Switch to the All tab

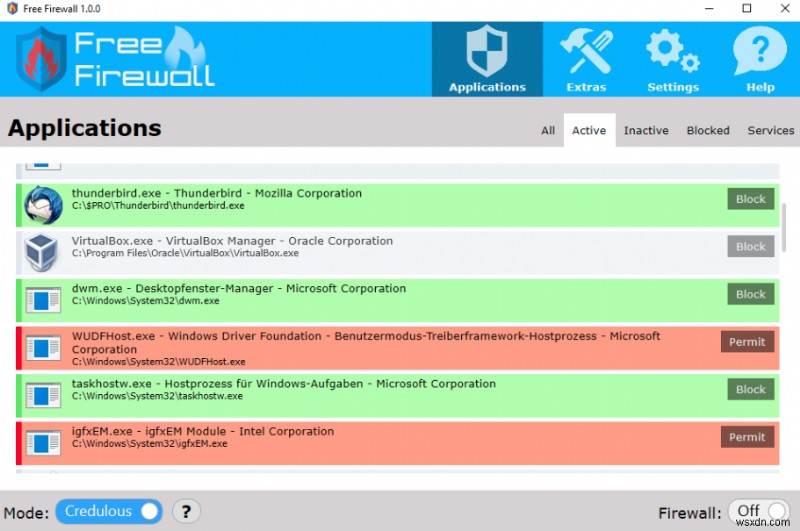[548, 131]
